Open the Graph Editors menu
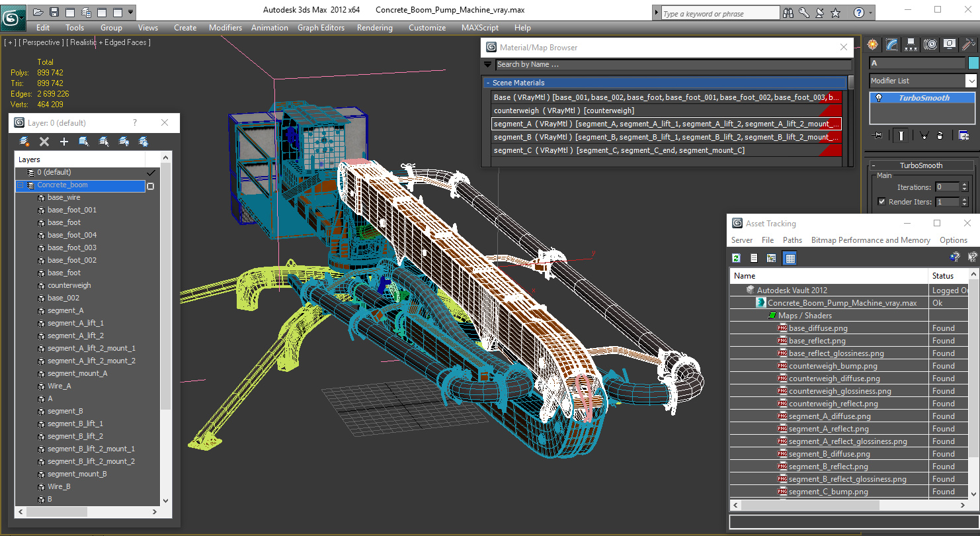This screenshot has height=536, width=980. coord(321,28)
